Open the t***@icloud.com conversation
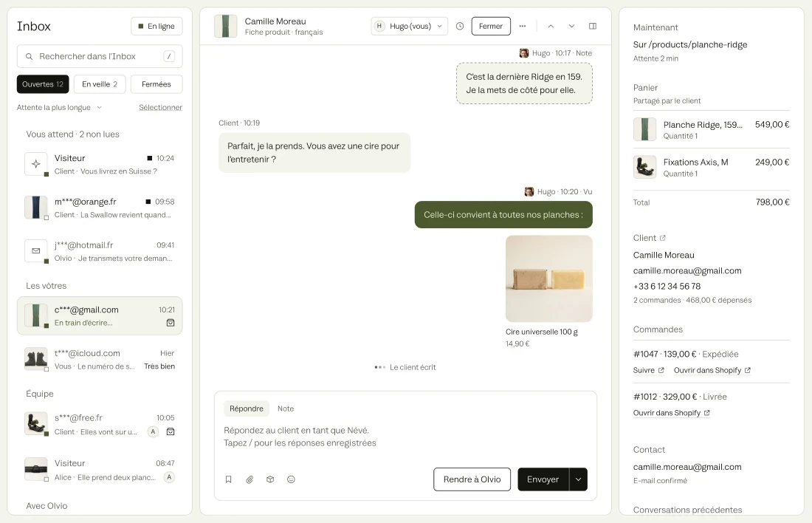The image size is (812, 523). (100, 359)
